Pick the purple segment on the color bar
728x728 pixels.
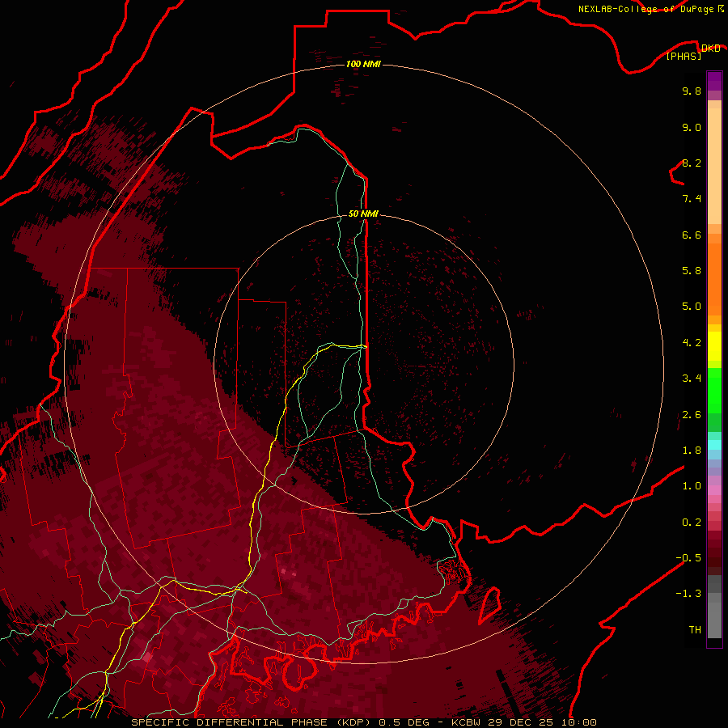pyautogui.click(x=714, y=81)
